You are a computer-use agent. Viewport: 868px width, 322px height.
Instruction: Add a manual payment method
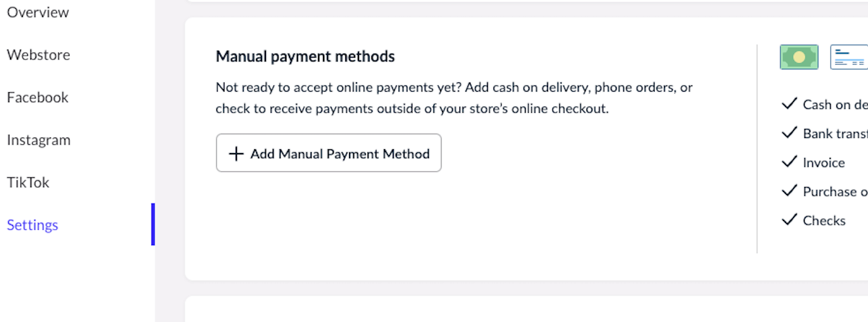click(x=329, y=153)
